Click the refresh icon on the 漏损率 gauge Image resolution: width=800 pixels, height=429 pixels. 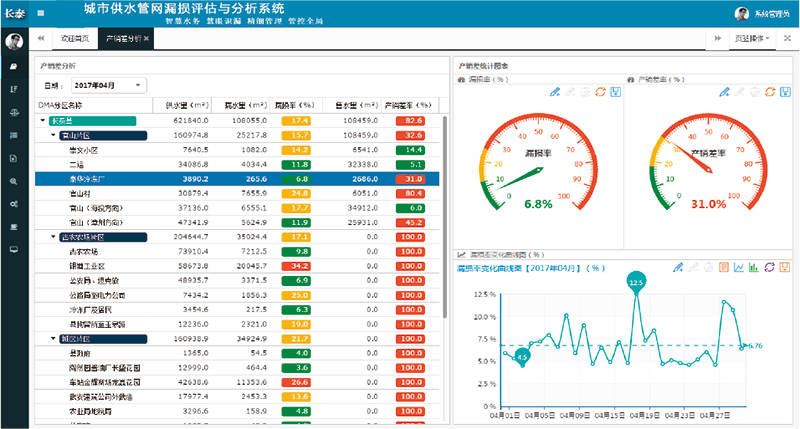click(601, 92)
